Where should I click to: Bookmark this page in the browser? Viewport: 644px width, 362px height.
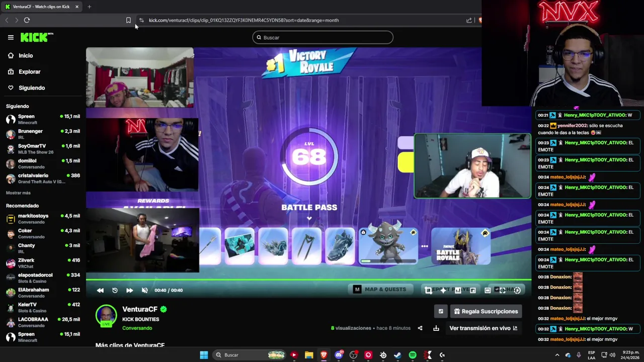click(x=128, y=20)
